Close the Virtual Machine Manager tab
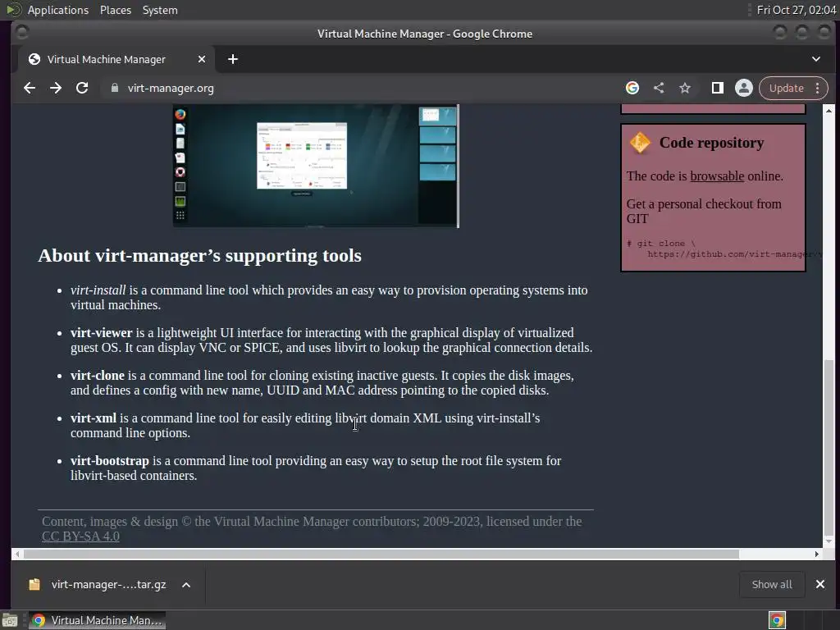This screenshot has height=630, width=840. click(x=202, y=59)
